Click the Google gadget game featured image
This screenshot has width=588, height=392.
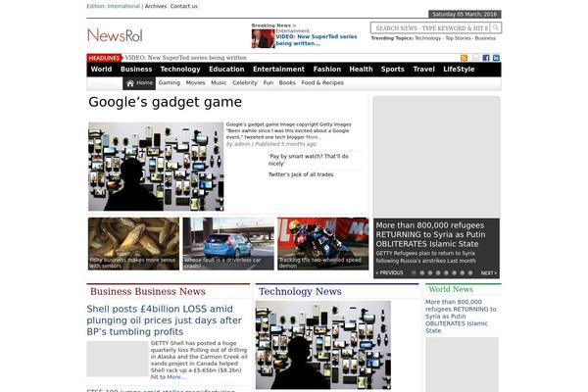tap(156, 167)
